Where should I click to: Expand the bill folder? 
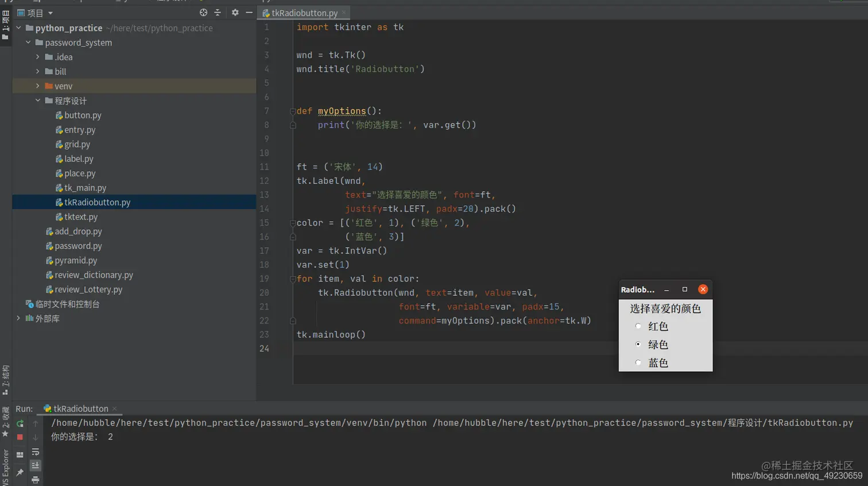[x=38, y=71]
